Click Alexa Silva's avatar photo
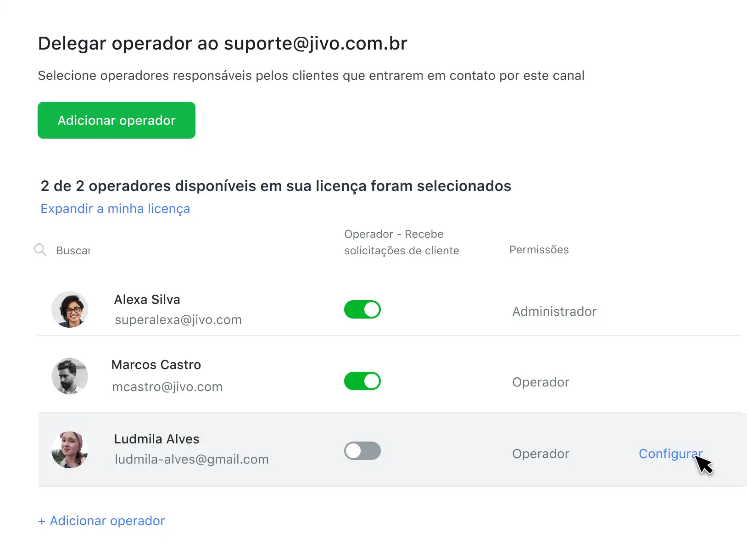 70,309
